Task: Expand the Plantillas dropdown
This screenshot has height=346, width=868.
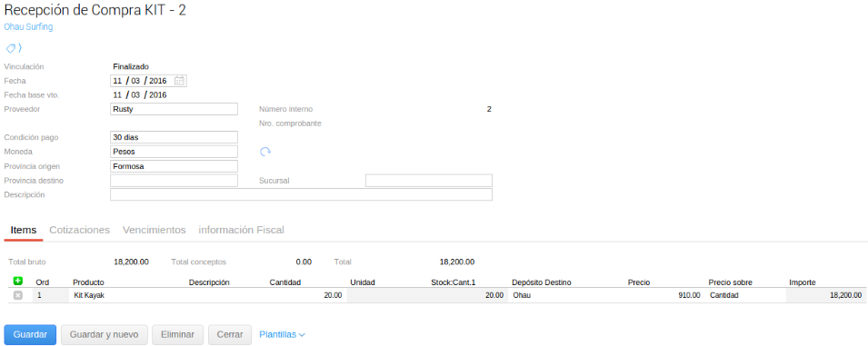Action: (283, 334)
